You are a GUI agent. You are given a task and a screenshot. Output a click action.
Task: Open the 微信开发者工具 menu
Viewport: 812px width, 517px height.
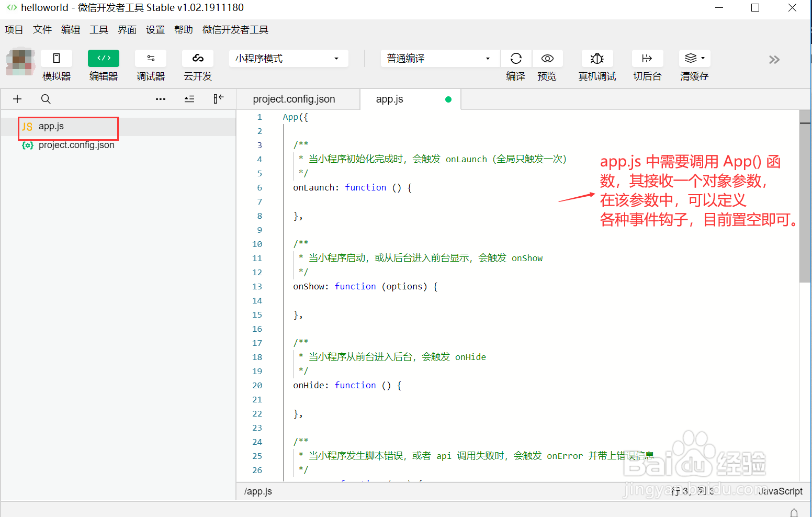click(x=235, y=30)
